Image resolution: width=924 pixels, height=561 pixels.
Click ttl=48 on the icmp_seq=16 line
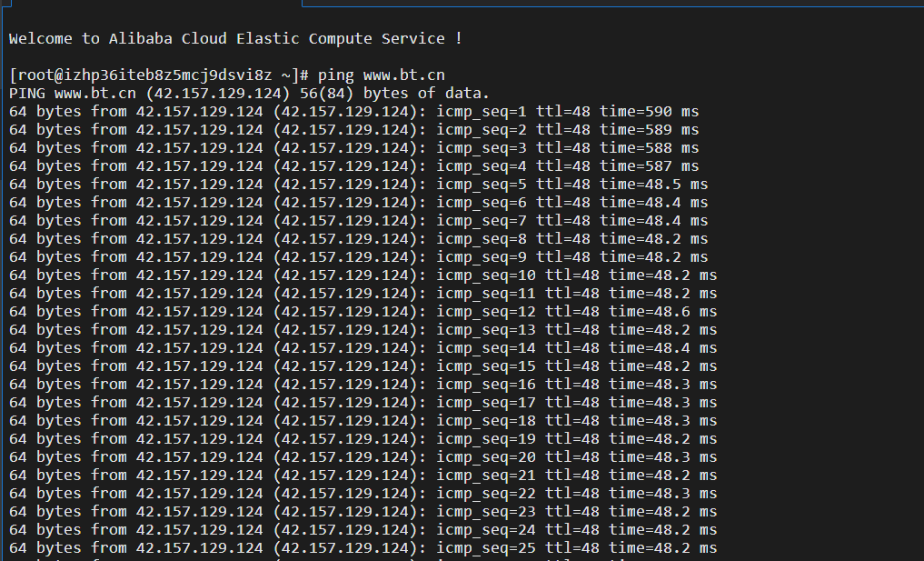(x=571, y=386)
